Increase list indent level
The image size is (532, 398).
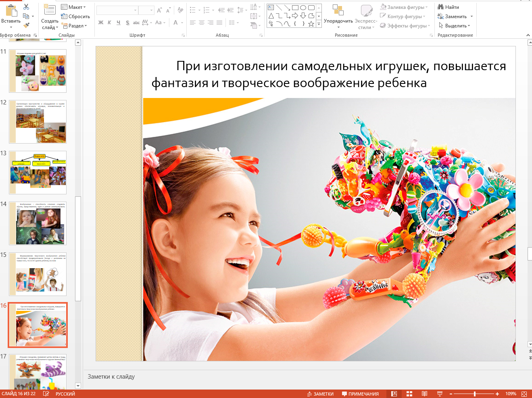pos(230,10)
